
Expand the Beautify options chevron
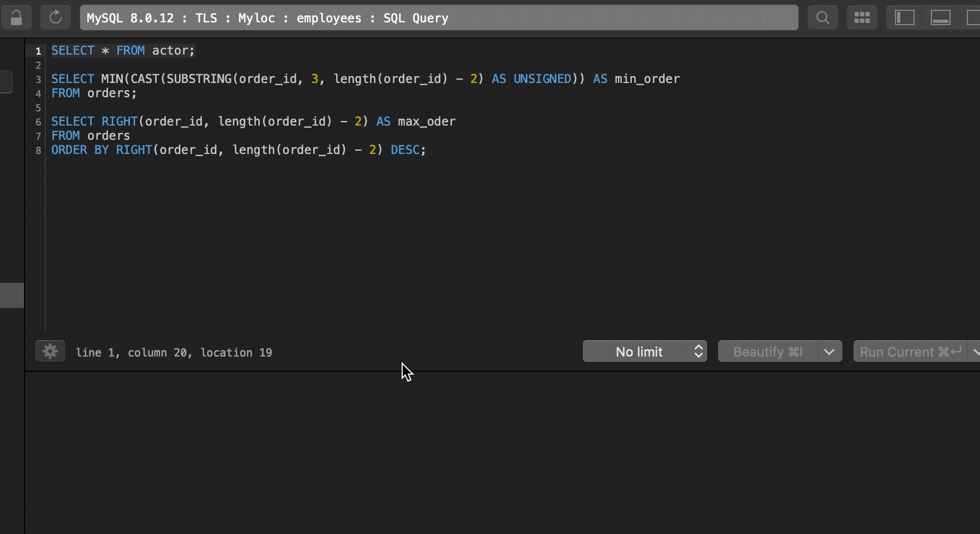829,352
